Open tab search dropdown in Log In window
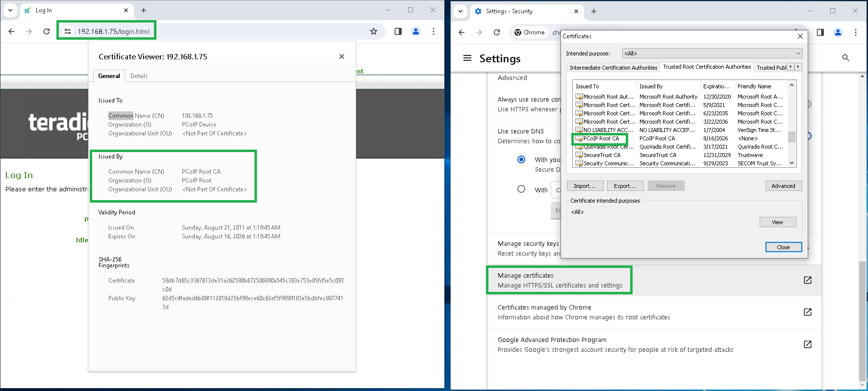The height and width of the screenshot is (391, 868). pyautogui.click(x=10, y=10)
